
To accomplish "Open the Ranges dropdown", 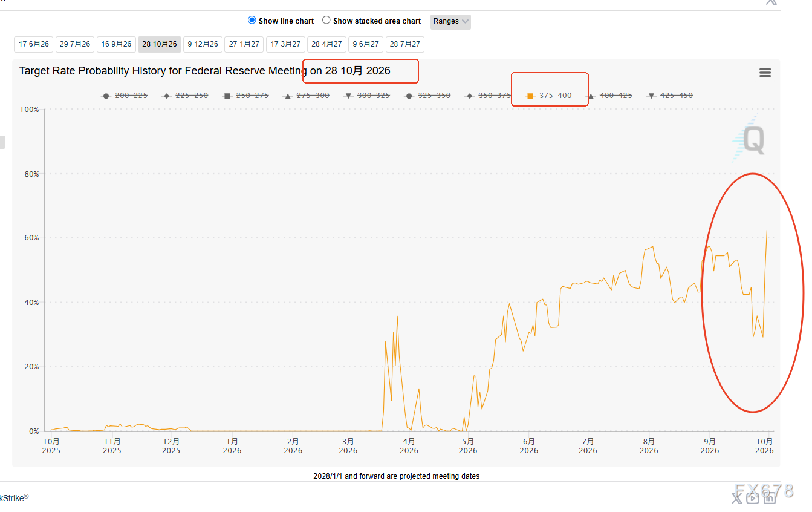I will [450, 21].
